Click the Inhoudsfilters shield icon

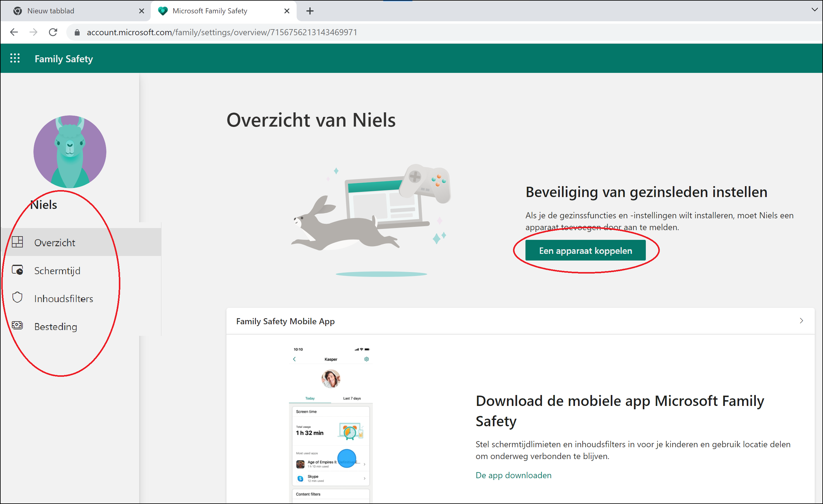17,298
